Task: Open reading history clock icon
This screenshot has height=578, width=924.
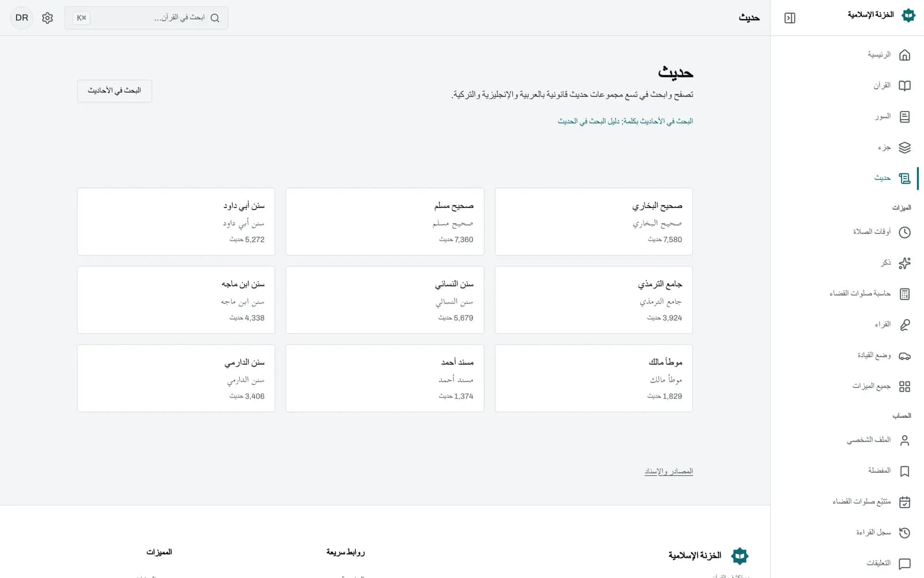Action: pyautogui.click(x=904, y=533)
